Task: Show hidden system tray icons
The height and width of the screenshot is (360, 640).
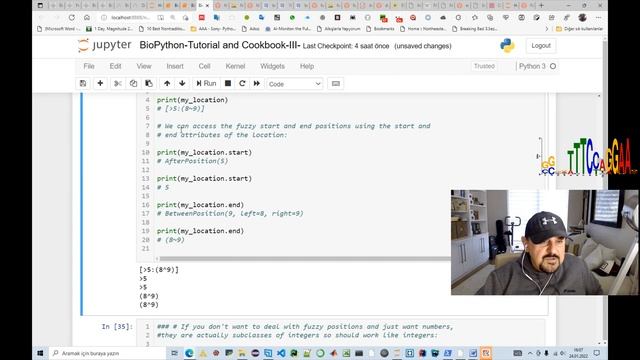Action: tap(530, 353)
